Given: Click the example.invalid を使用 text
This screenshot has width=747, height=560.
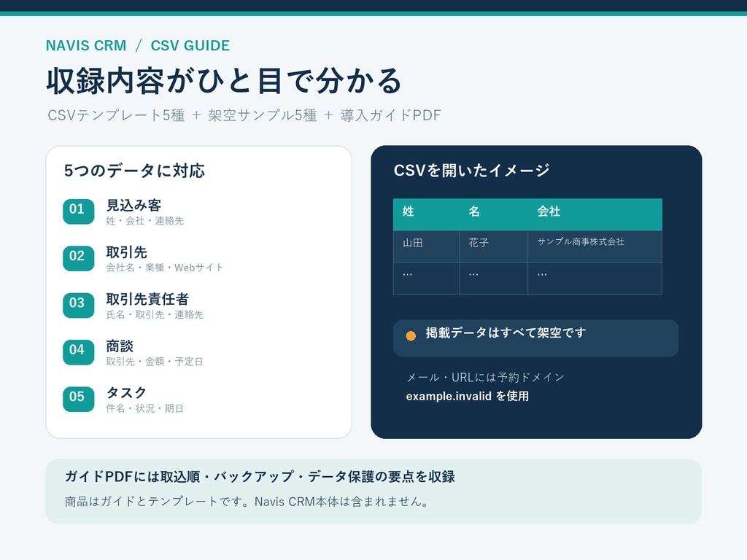Looking at the screenshot, I should pyautogui.click(x=468, y=396).
